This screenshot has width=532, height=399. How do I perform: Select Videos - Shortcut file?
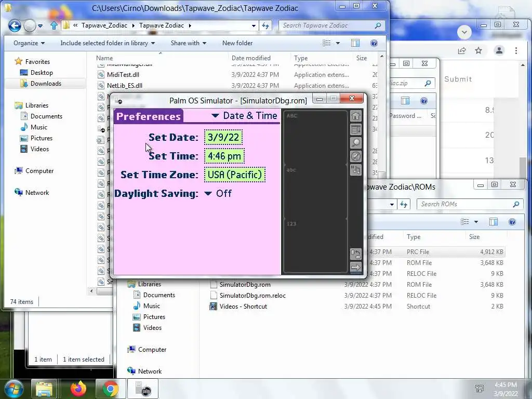243,307
